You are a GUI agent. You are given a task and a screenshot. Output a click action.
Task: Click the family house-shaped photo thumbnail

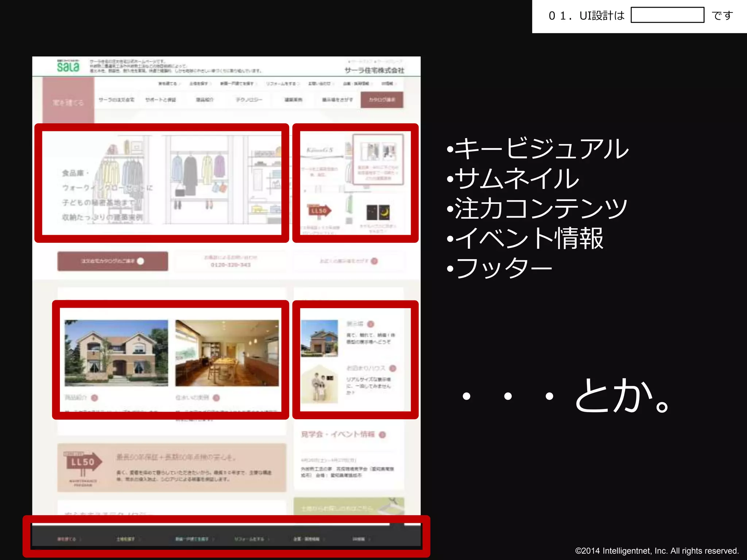click(x=320, y=384)
